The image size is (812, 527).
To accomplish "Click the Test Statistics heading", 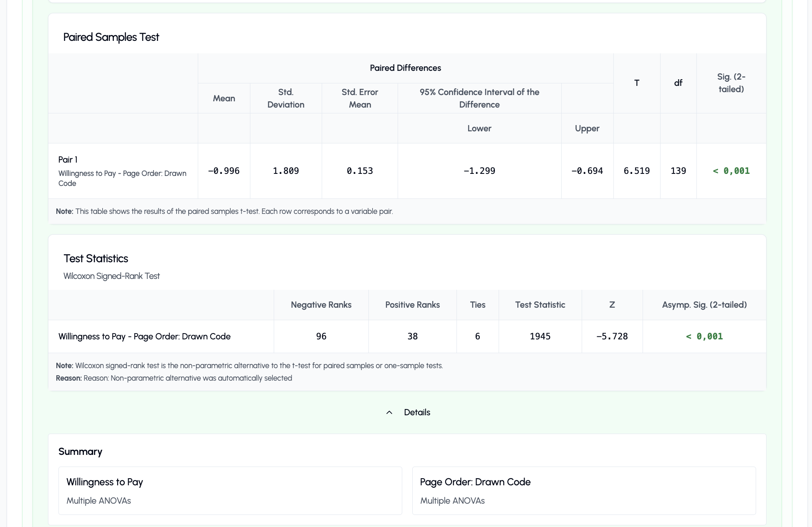I will pyautogui.click(x=96, y=258).
